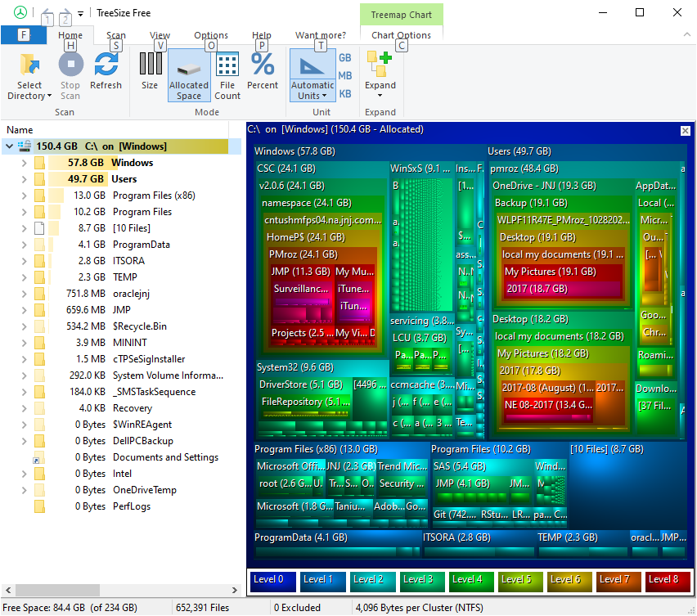Expand Program Files (x86) tree node
697x616 pixels.
point(24,196)
